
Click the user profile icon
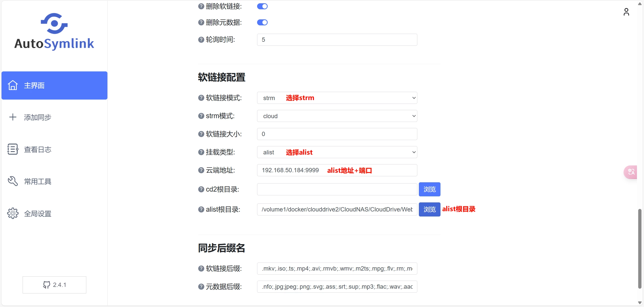click(626, 12)
